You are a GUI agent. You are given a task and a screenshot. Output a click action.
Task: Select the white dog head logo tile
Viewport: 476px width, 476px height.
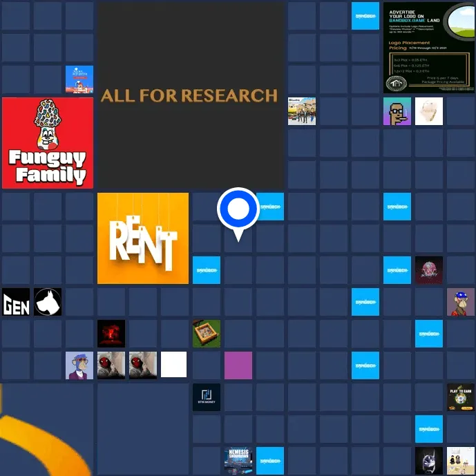pos(48,302)
